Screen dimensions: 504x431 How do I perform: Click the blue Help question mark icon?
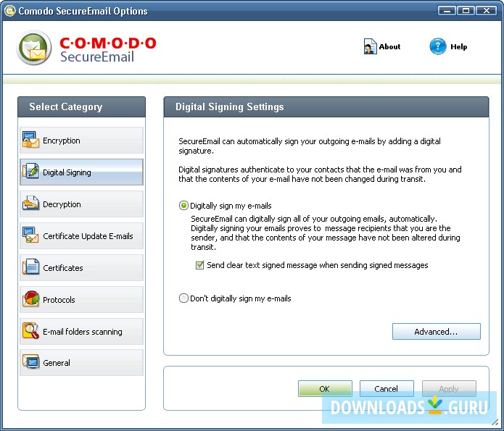[437, 46]
